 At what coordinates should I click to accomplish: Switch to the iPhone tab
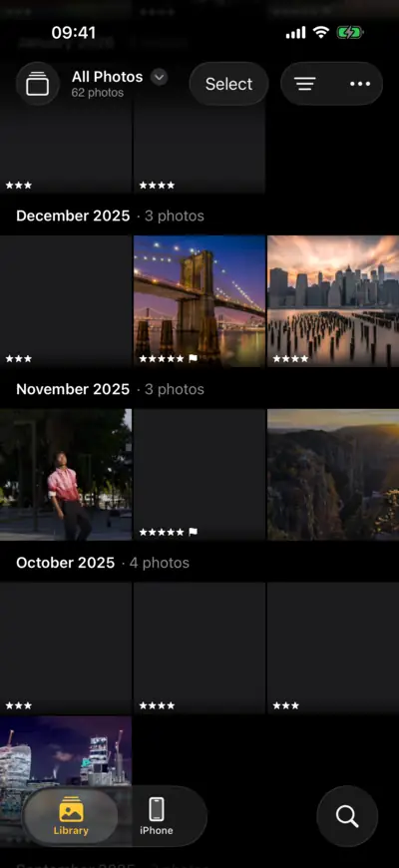coord(156,816)
